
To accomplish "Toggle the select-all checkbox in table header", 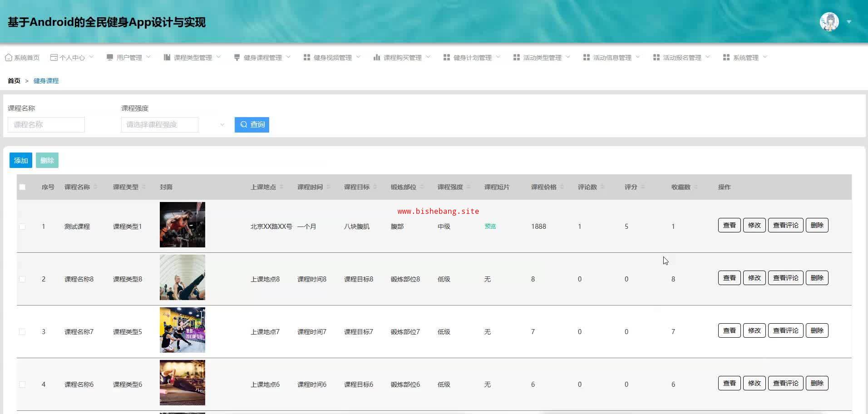I will (x=22, y=187).
